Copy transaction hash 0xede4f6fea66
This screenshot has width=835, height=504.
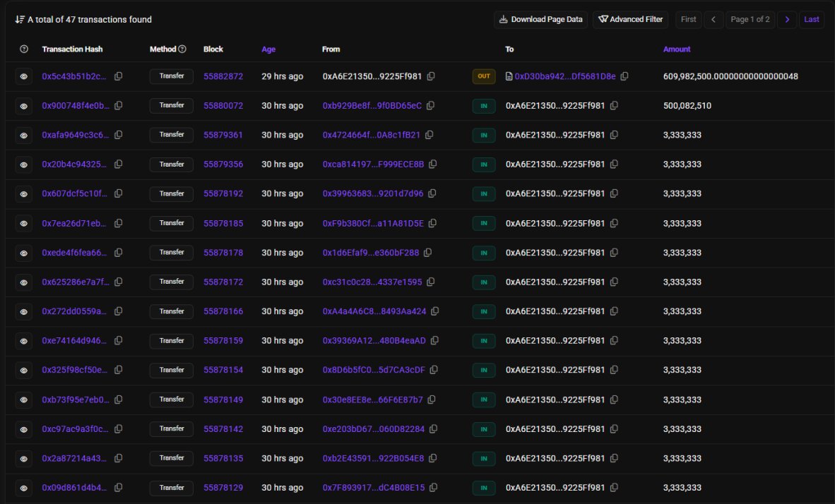(x=118, y=252)
